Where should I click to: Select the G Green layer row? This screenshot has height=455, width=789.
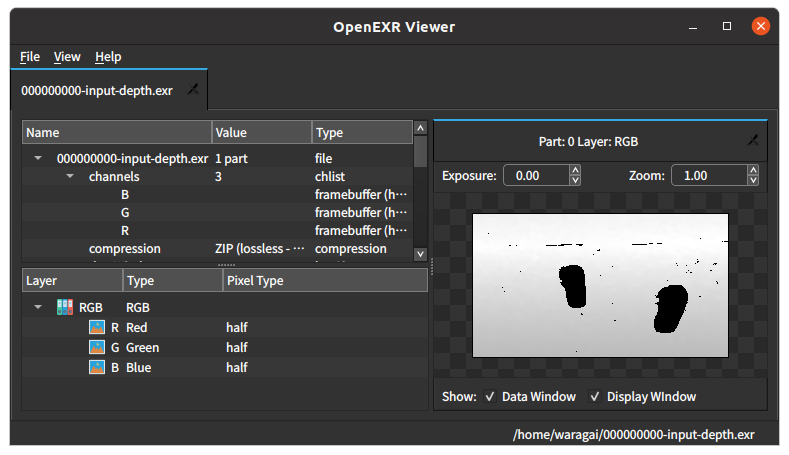[x=225, y=347]
